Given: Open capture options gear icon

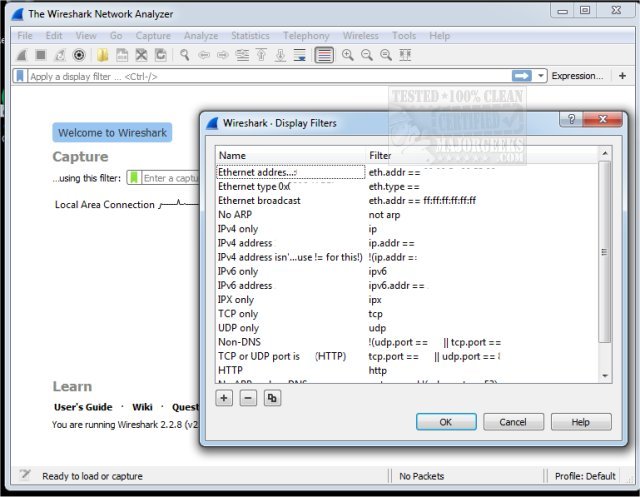Looking at the screenshot, I should pos(79,55).
